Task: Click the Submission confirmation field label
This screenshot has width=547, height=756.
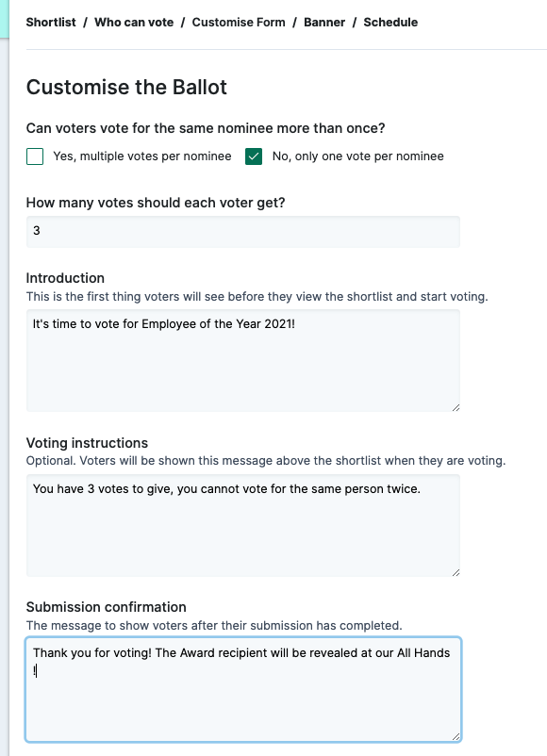Action: tap(107, 607)
